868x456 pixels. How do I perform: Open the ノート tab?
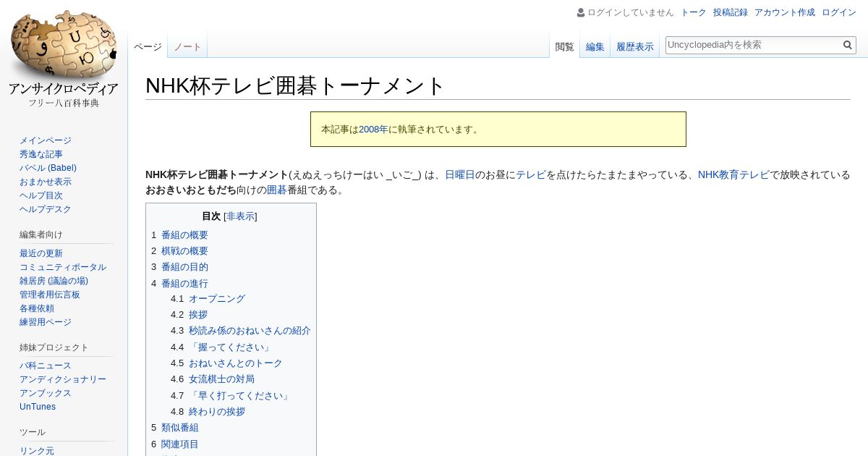187,46
